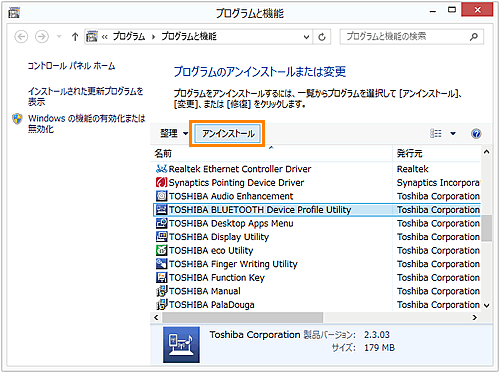
Task: Click the TOSHIBA eco Utility icon
Action: pos(161,250)
